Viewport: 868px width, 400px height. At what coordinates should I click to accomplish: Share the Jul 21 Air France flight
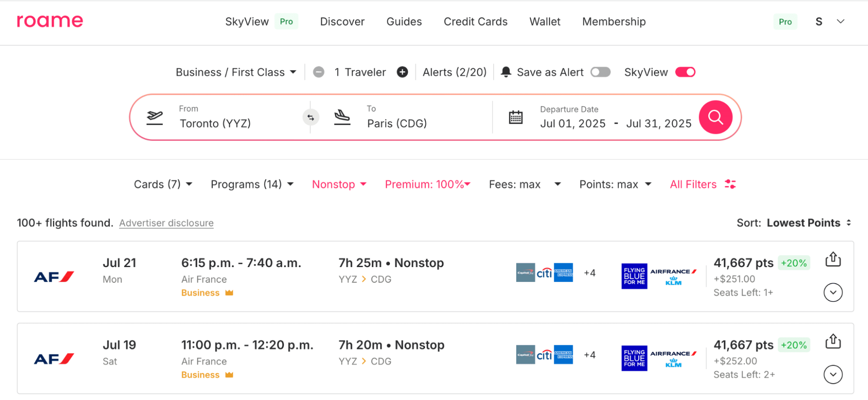pos(832,259)
